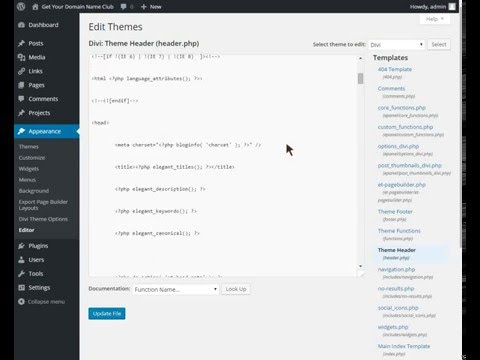Click Get Your Domain Name Club site link

click(x=77, y=7)
